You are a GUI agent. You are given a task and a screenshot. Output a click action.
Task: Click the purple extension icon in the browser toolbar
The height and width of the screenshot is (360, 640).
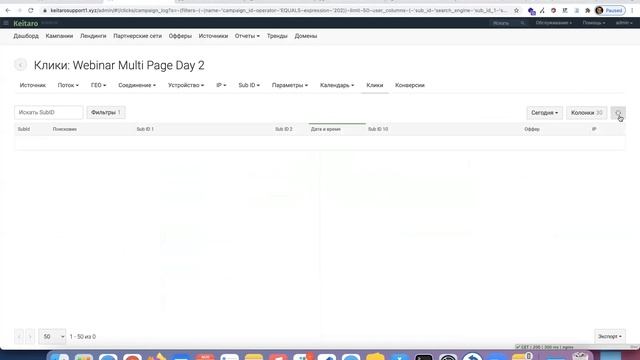coord(531,11)
